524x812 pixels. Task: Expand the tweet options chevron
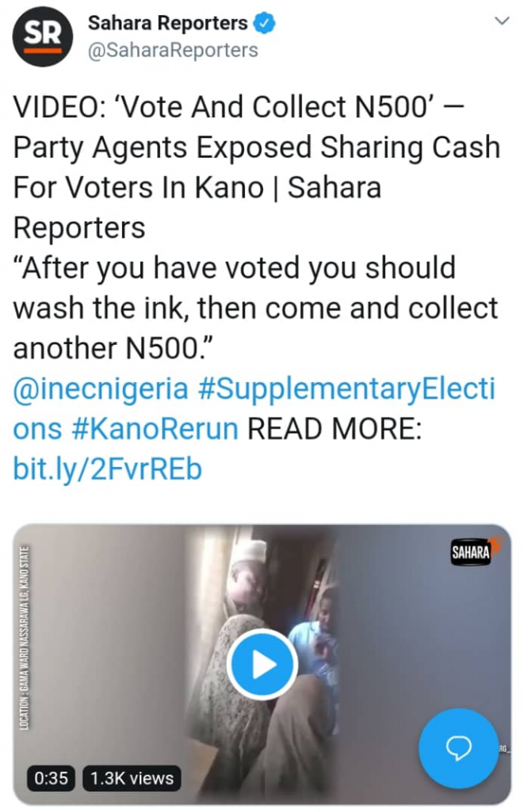coord(501,21)
